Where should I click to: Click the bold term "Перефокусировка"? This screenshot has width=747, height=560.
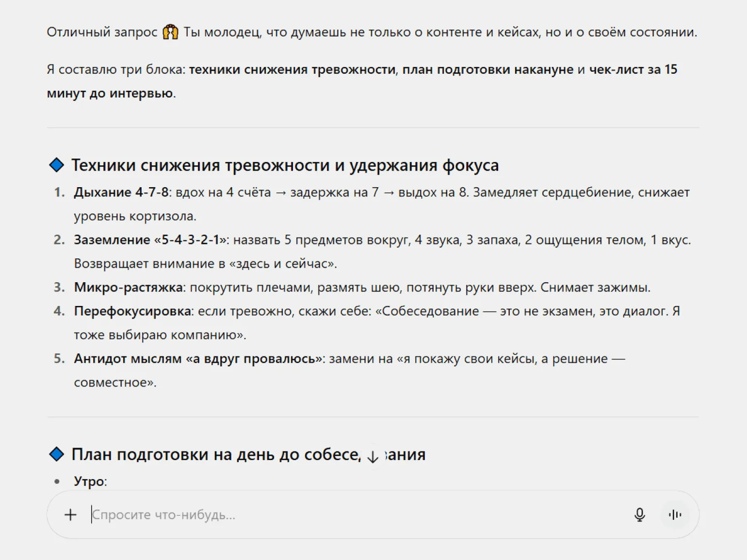132,311
